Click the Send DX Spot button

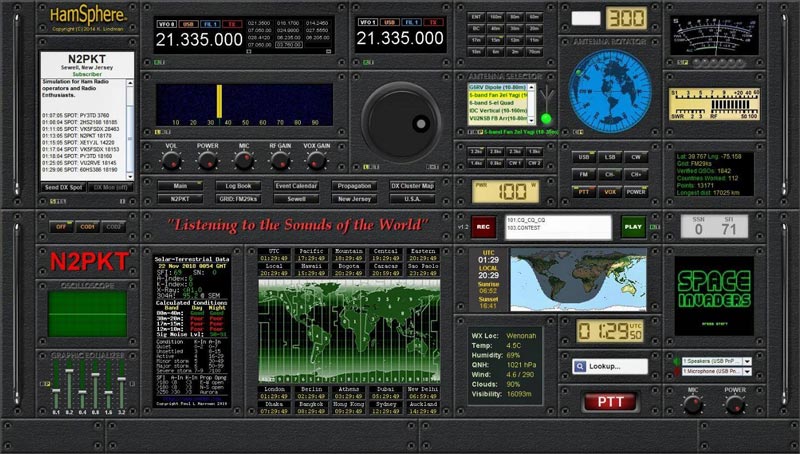(x=63, y=187)
